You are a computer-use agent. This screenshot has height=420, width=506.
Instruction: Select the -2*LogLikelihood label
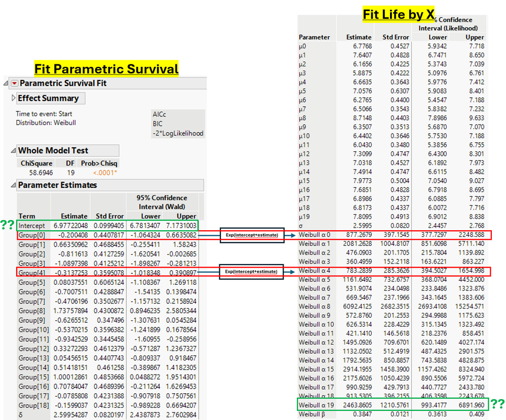pos(178,133)
